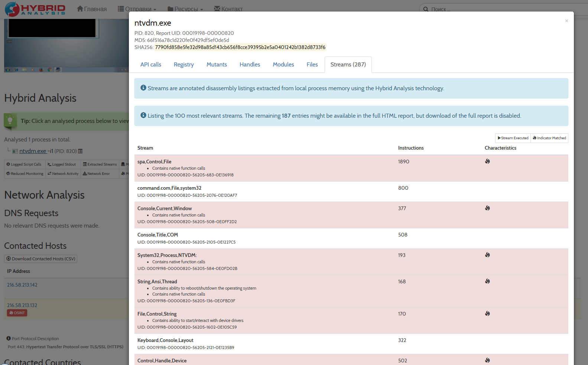Close the ntvdm.exe dialog

click(x=566, y=21)
